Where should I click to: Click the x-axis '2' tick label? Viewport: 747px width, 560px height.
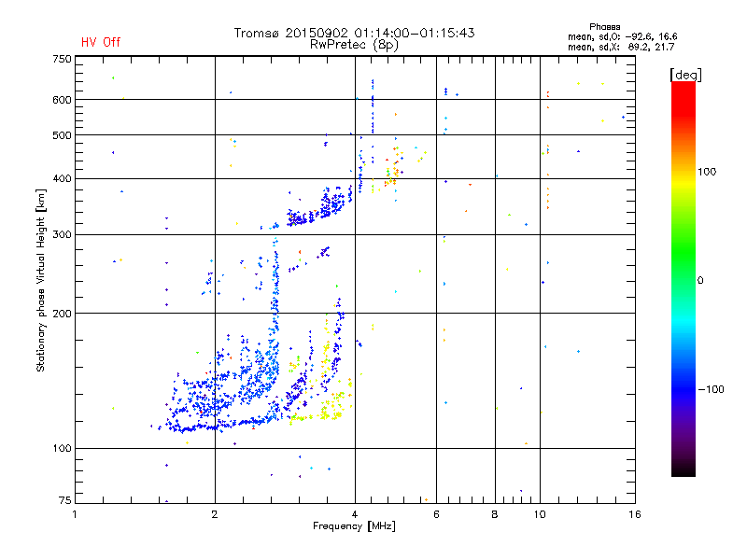click(215, 514)
